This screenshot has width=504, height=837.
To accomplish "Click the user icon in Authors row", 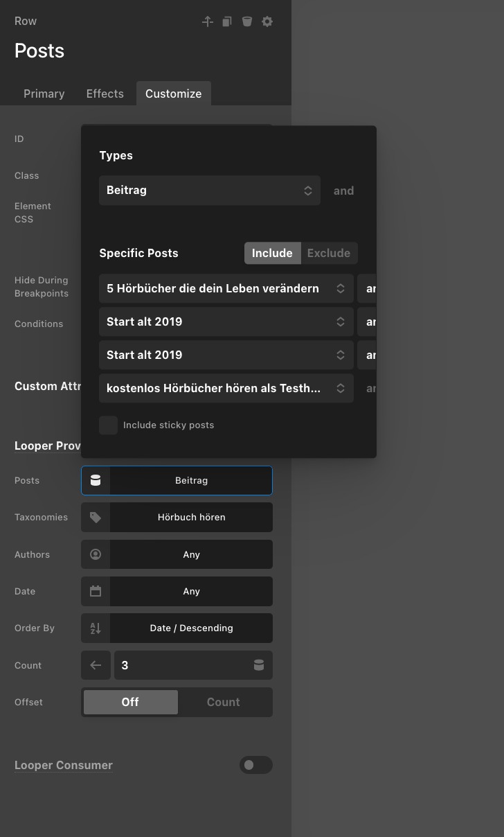I will click(96, 554).
